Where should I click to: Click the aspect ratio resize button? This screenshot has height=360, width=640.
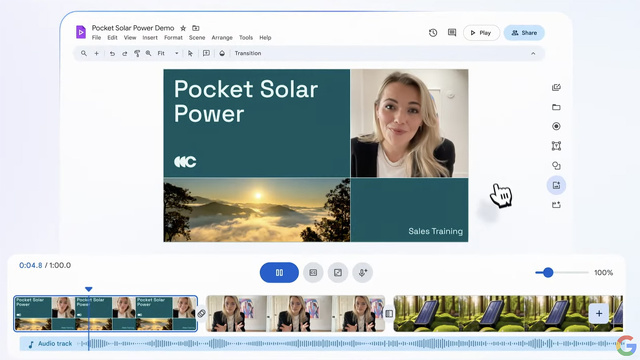pyautogui.click(x=338, y=273)
